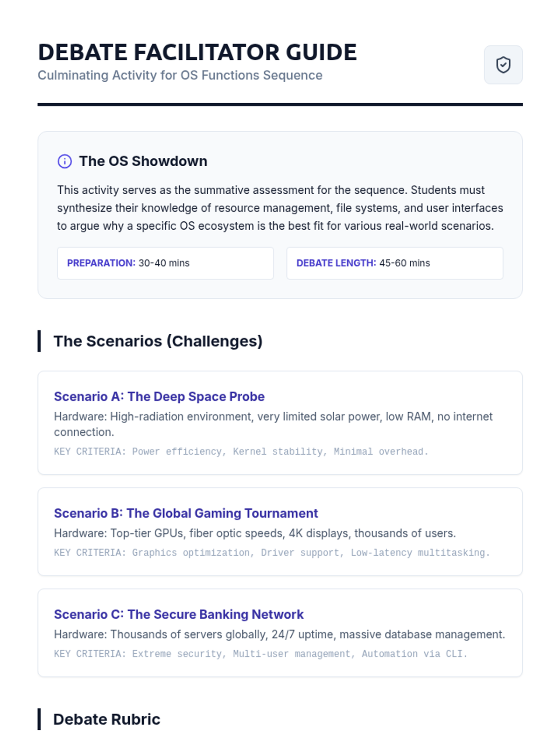Click the shield check icon button
The image size is (560, 747).
(x=503, y=65)
